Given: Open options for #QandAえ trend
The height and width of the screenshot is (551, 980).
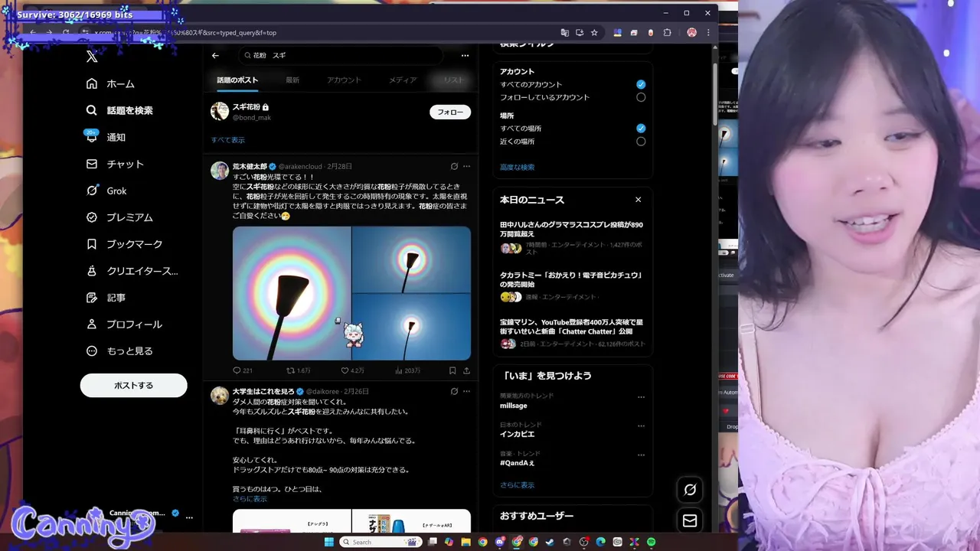Looking at the screenshot, I should pos(641,455).
